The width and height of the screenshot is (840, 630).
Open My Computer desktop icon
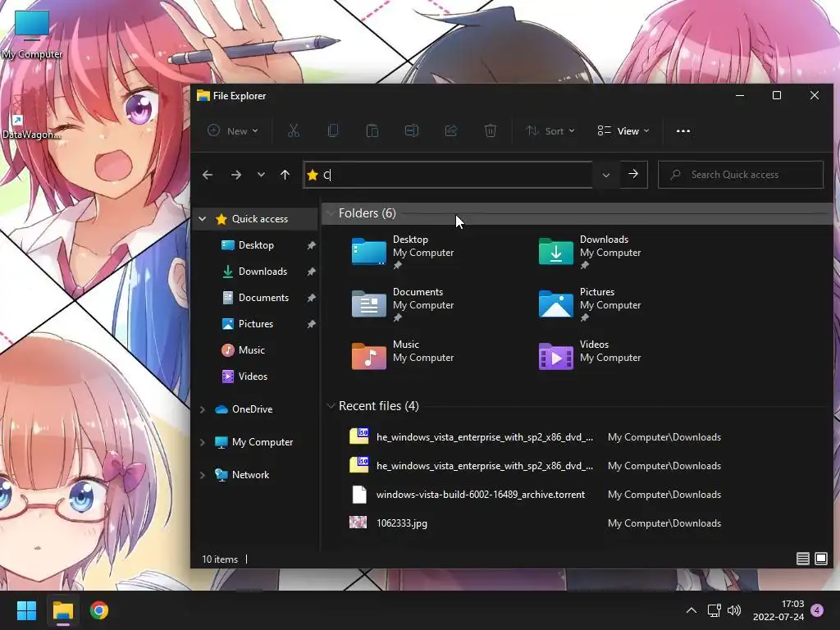click(x=32, y=34)
